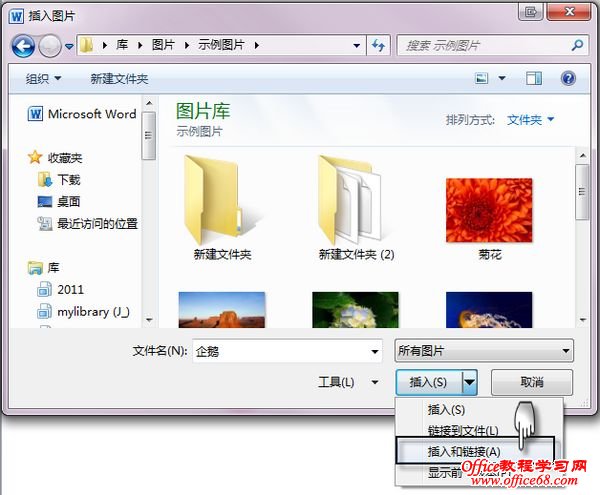Select the 新建文件夹 folder
600x495 pixels.
222,208
